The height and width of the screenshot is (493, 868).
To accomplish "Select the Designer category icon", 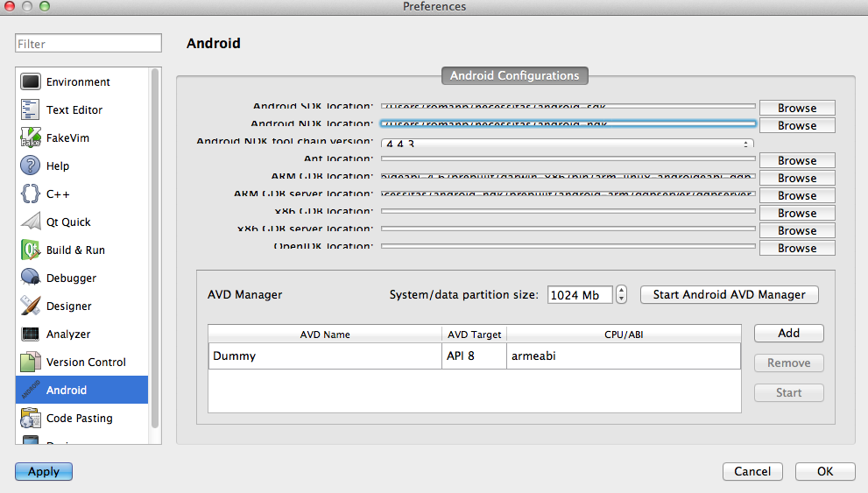I will tap(31, 306).
